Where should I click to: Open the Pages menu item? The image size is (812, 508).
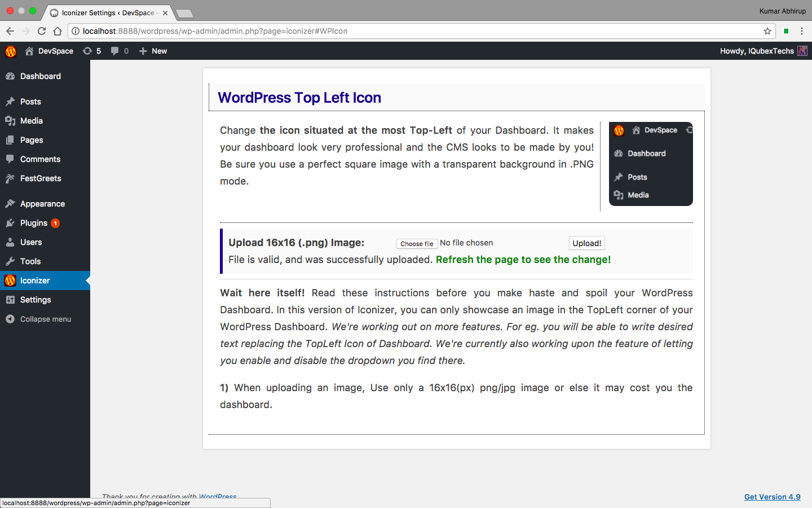(x=45, y=140)
